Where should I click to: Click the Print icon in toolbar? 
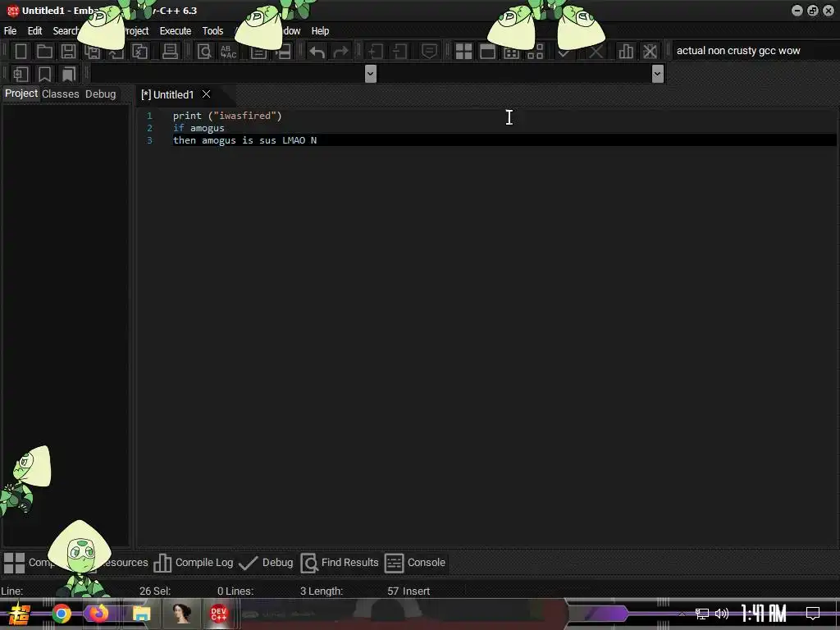[x=170, y=52]
